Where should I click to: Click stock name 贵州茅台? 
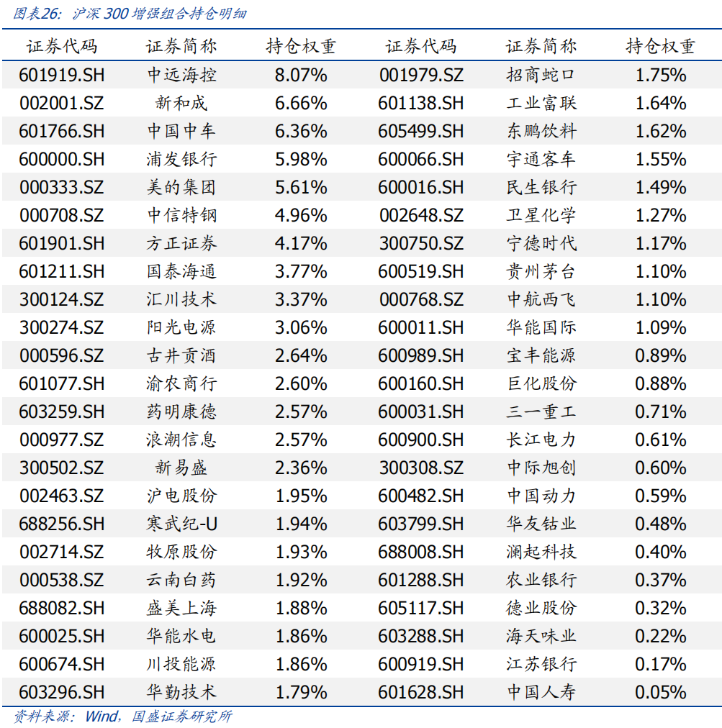click(541, 272)
